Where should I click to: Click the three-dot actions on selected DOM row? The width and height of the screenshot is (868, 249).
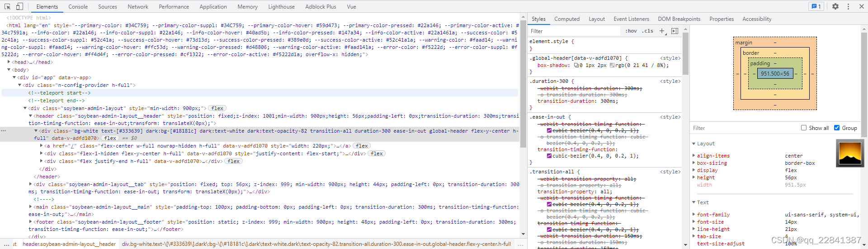click(x=3, y=130)
